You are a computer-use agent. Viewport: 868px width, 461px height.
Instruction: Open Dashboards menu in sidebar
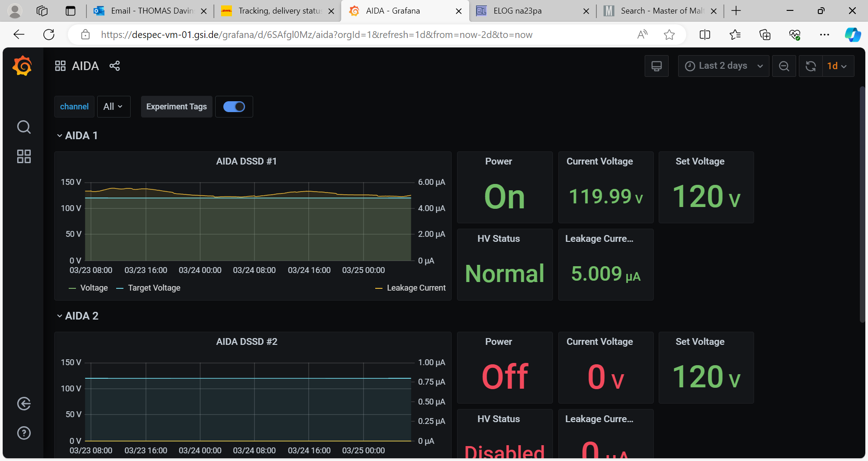click(24, 156)
